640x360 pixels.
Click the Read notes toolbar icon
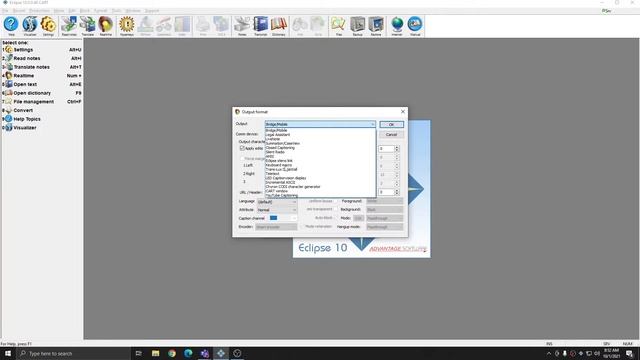[x=69, y=26]
